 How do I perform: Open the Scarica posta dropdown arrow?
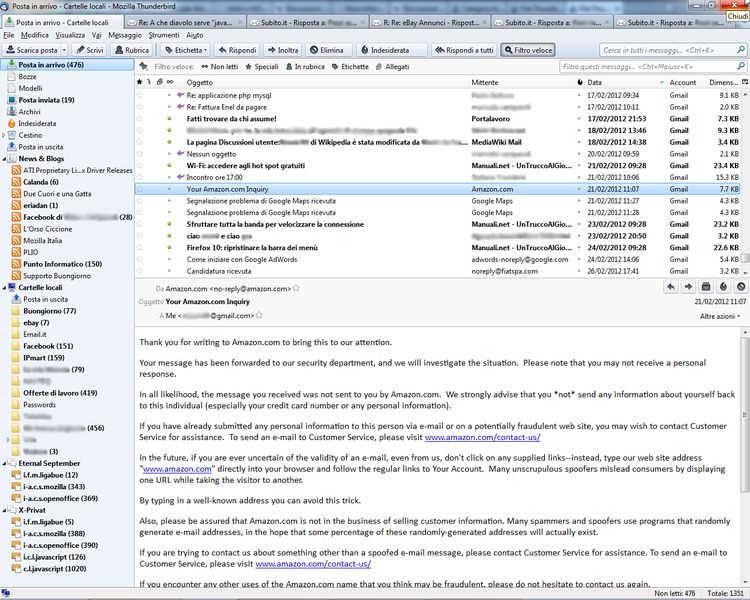click(x=64, y=50)
